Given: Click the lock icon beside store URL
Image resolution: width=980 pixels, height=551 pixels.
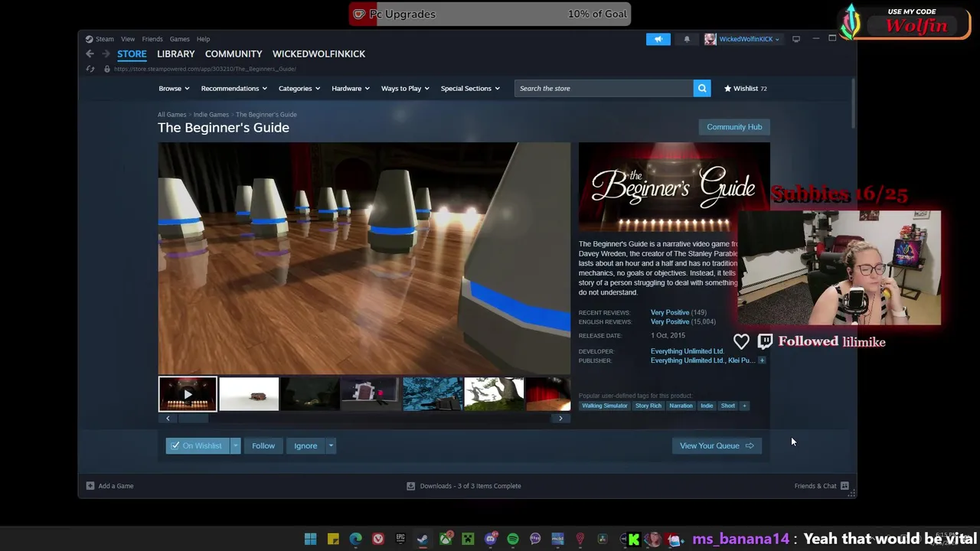Looking at the screenshot, I should (x=106, y=69).
